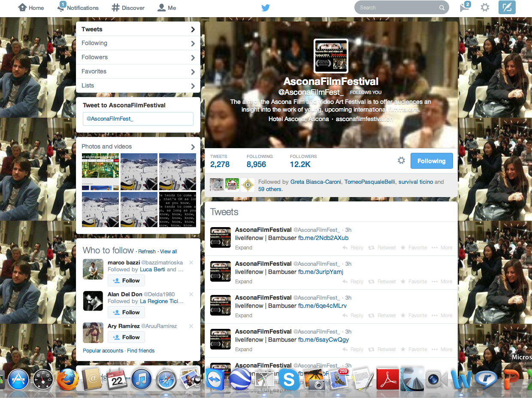Go to the Discover tab

pyautogui.click(x=128, y=8)
